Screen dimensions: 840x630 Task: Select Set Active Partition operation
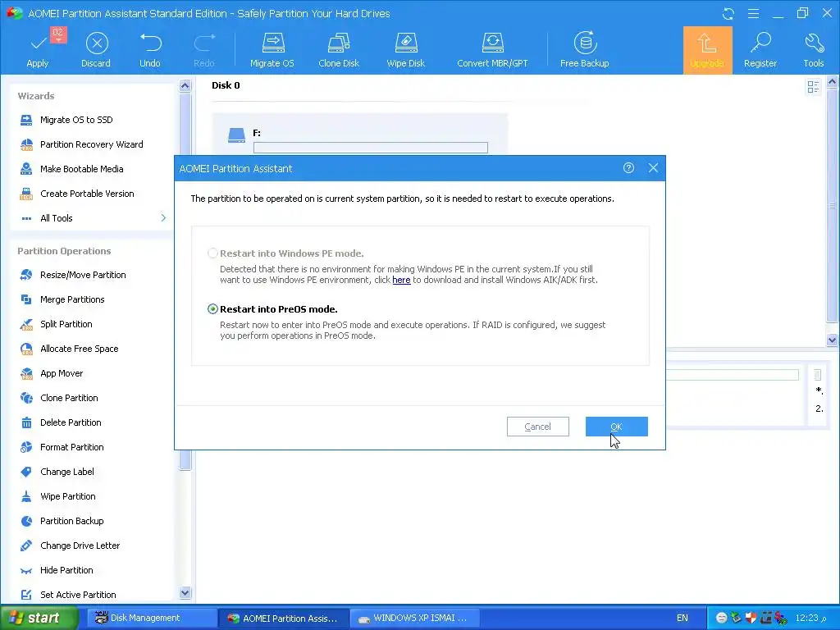[78, 595]
